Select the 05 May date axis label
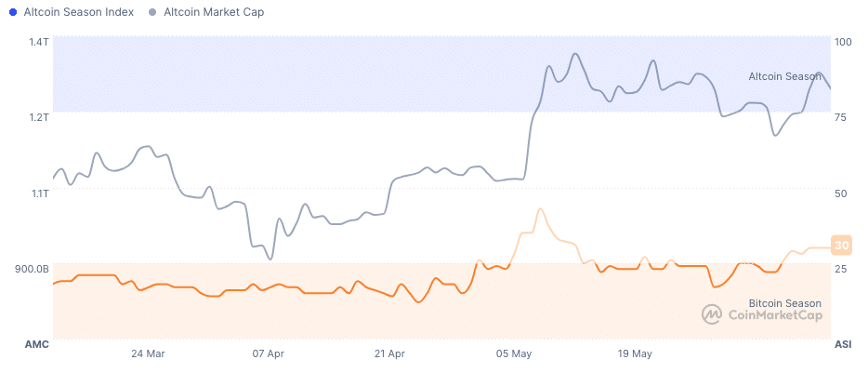868x373 pixels. (514, 353)
